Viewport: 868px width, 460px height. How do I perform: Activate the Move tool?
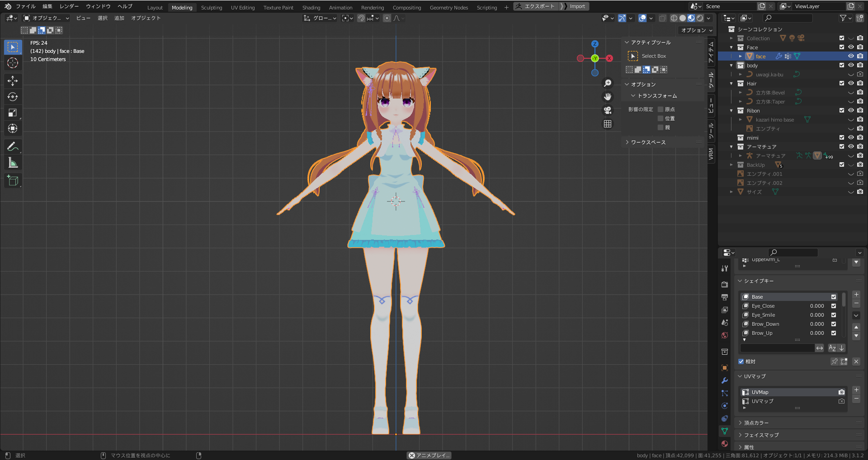point(13,81)
